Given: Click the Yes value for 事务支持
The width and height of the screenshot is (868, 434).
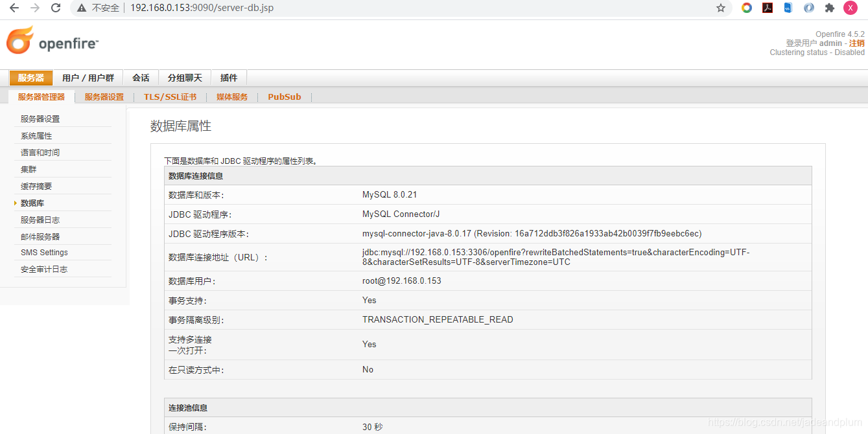Looking at the screenshot, I should (369, 301).
